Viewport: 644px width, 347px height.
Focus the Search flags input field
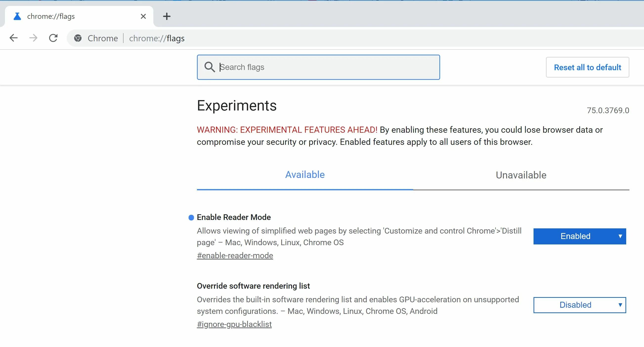pyautogui.click(x=325, y=67)
